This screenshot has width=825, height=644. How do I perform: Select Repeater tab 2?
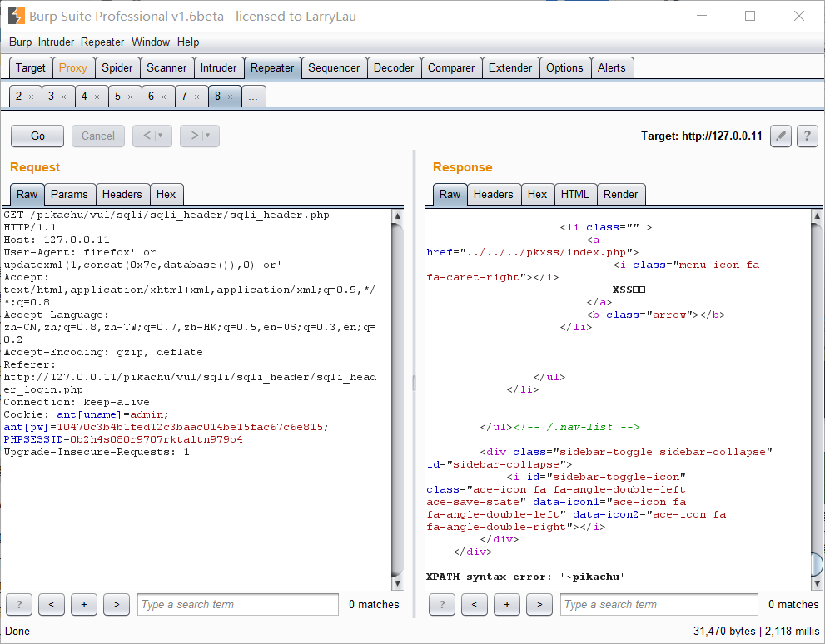pyautogui.click(x=25, y=97)
